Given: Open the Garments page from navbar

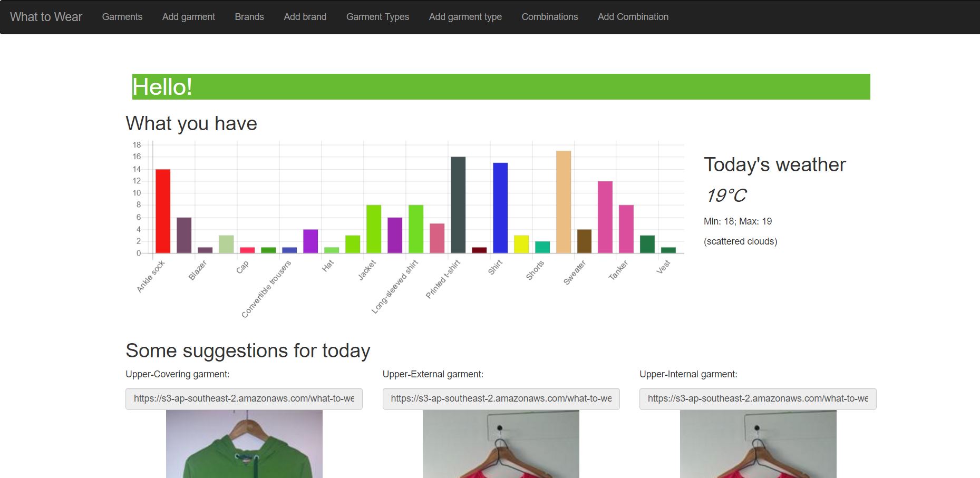Looking at the screenshot, I should click(x=122, y=17).
